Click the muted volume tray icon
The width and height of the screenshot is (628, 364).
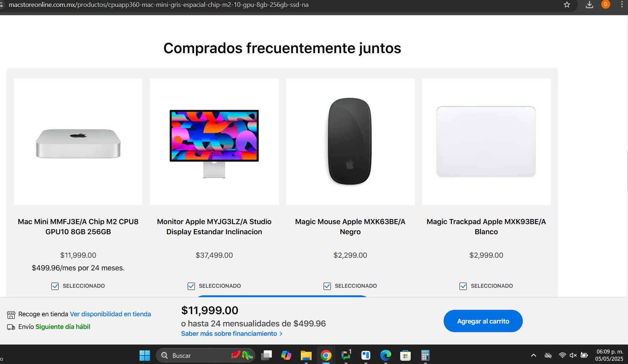tap(573, 355)
